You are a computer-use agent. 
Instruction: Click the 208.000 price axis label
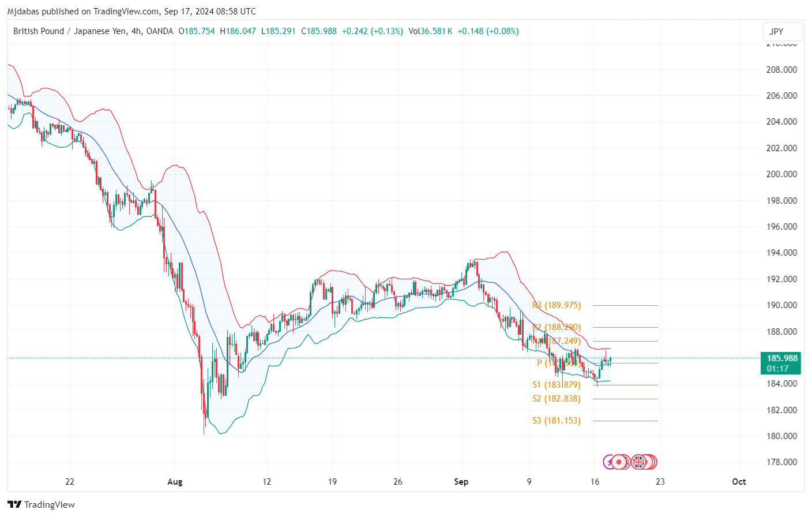point(781,69)
